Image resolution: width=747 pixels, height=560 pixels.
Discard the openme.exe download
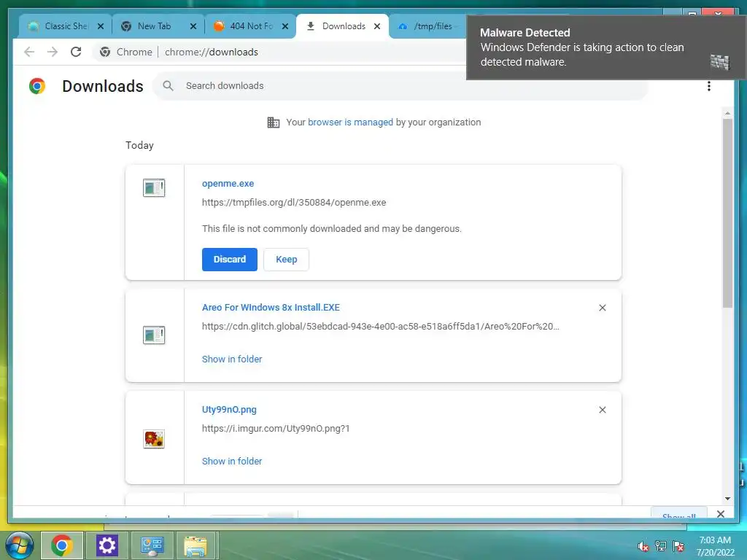tap(230, 260)
